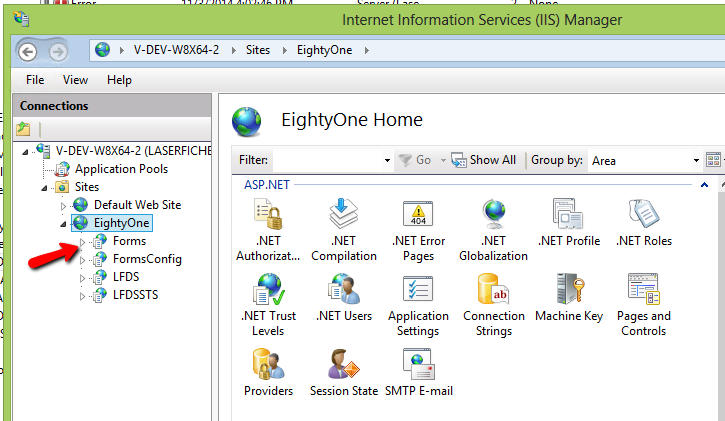The width and height of the screenshot is (725, 421).
Task: Collapse the EightyOne tree node
Action: coord(63,224)
